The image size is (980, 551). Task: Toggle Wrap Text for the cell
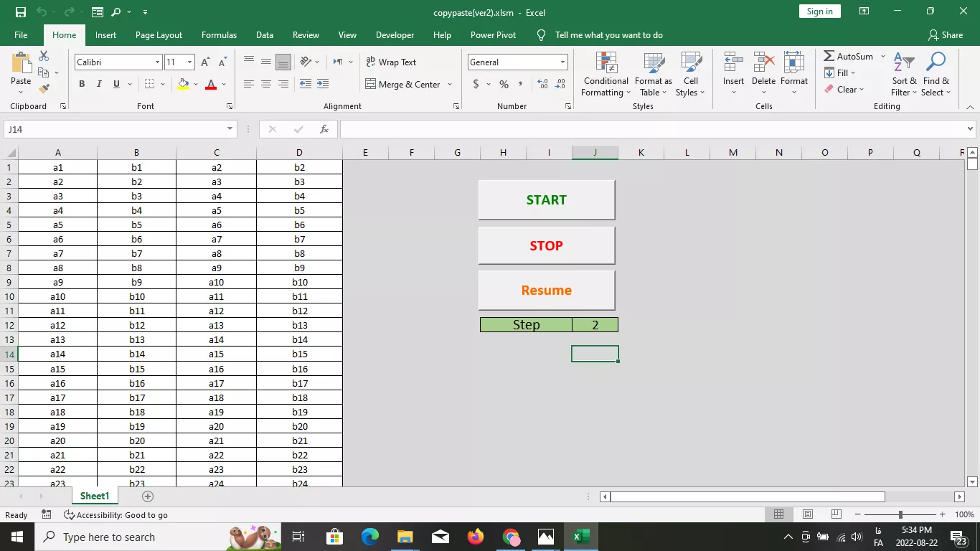pyautogui.click(x=391, y=62)
